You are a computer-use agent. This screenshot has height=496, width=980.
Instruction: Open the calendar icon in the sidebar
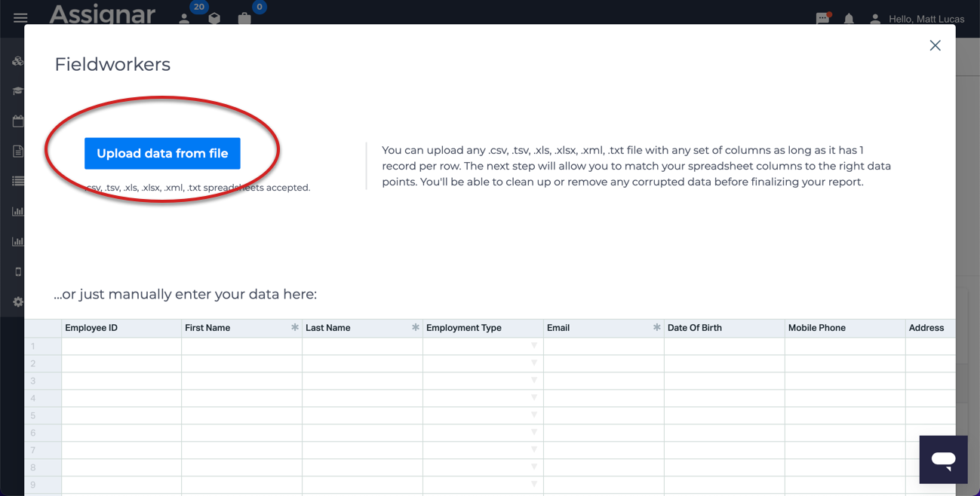coord(17,121)
